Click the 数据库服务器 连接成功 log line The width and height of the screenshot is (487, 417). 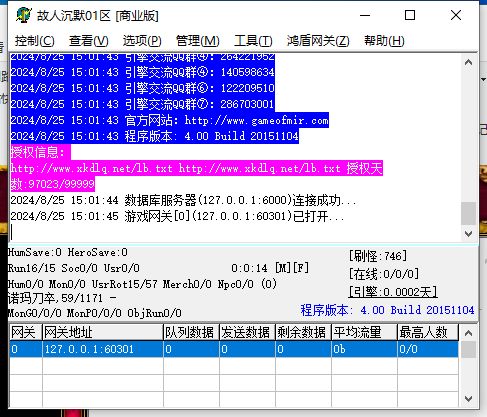coord(183,200)
